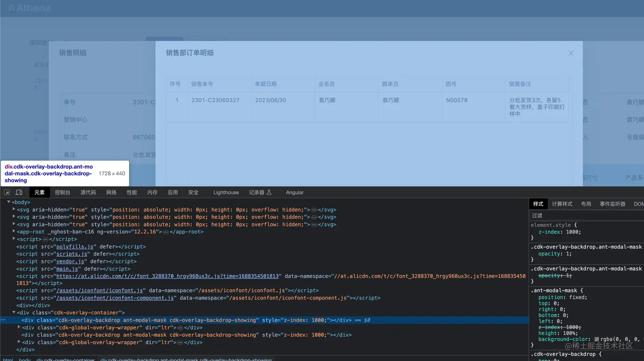Open the 记录器 tab
The image size is (644, 361).
pos(260,192)
